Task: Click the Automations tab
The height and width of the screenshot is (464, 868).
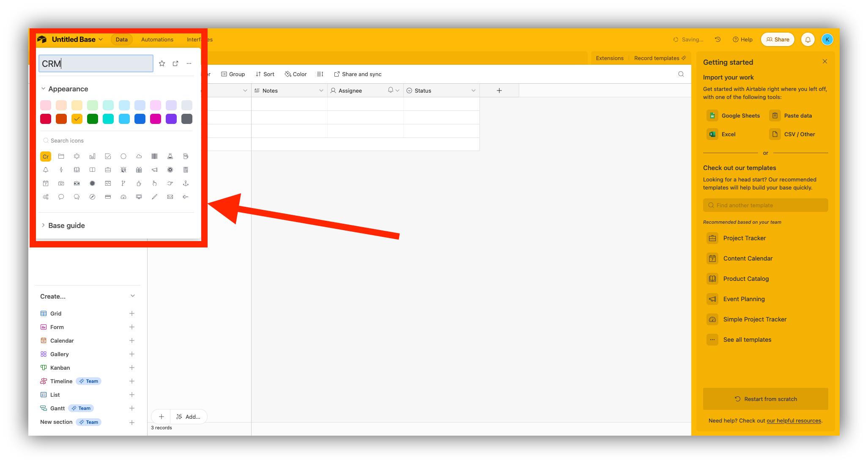Action: tap(157, 39)
